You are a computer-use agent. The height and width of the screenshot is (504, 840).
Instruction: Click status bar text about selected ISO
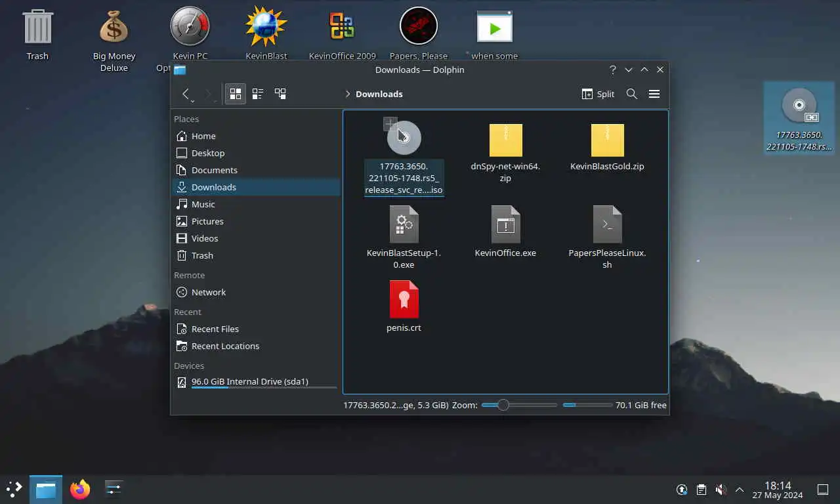[396, 405]
